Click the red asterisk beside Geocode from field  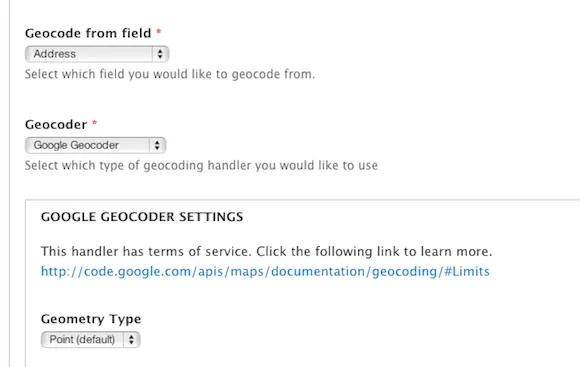[159, 32]
